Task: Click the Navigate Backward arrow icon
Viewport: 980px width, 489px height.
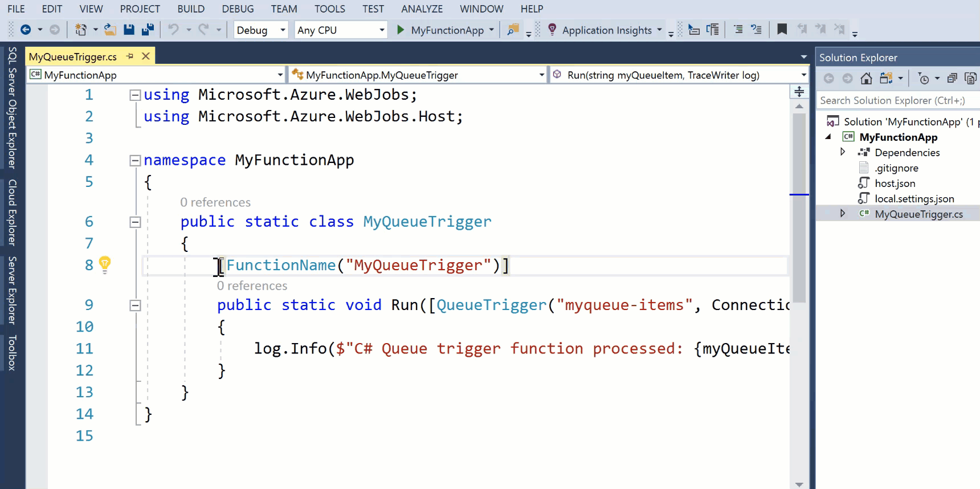Action: [x=26, y=30]
